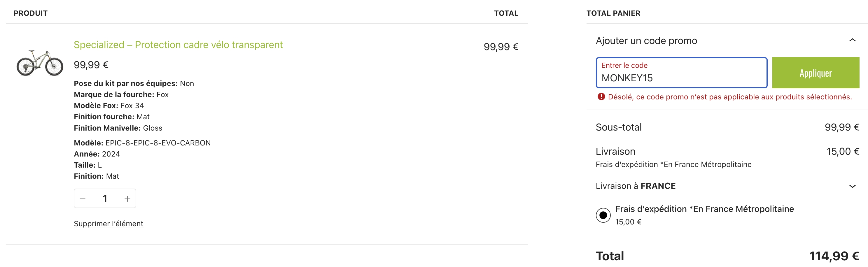Increase quantity with the plus icon
868x267 pixels.
tap(127, 199)
